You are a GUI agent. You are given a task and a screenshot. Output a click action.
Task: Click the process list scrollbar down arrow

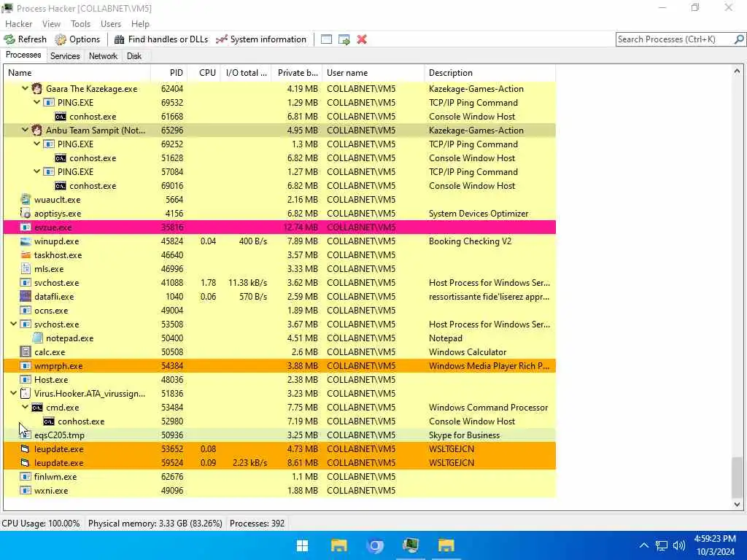[x=737, y=505]
